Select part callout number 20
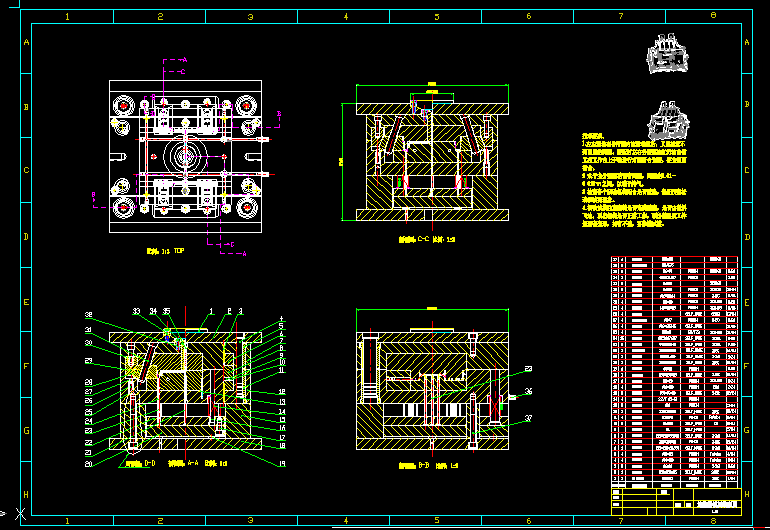 [x=88, y=464]
